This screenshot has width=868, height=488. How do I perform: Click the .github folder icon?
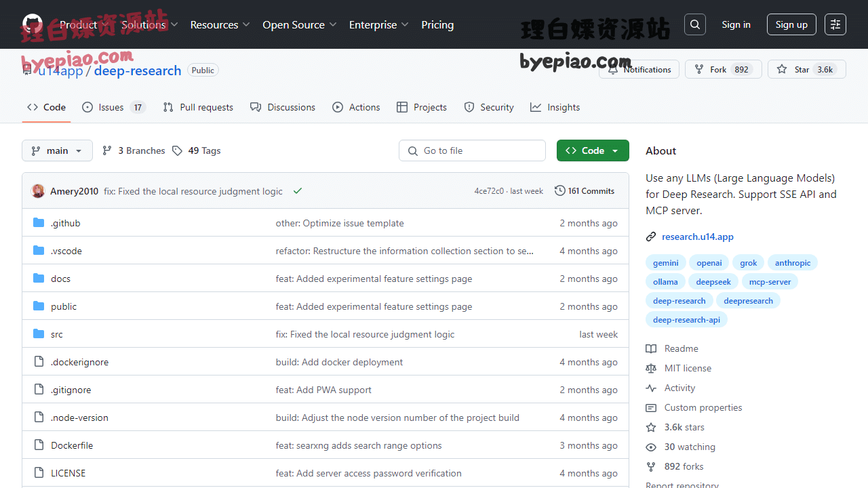click(x=39, y=223)
